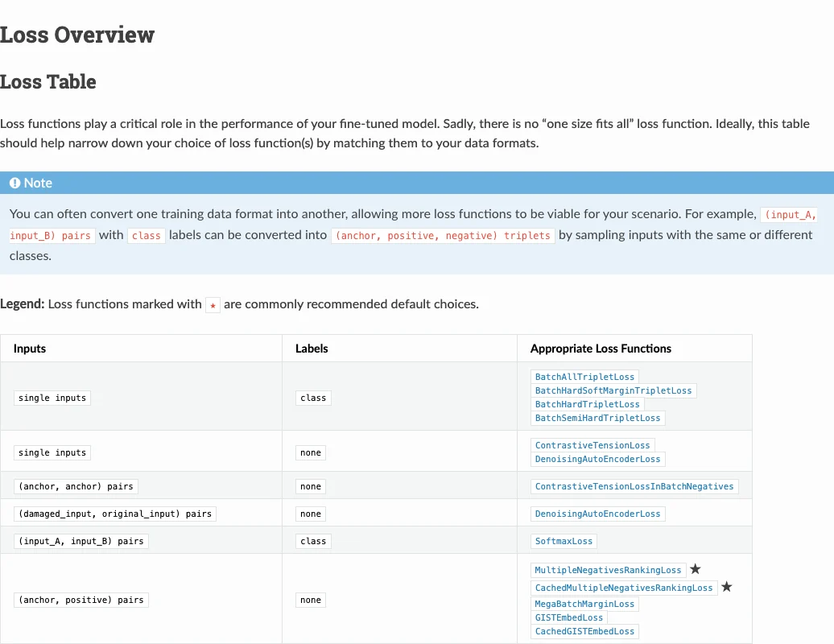Follow the MegaBatchMarginLoss link
Image resolution: width=834 pixels, height=644 pixels.
[x=584, y=604]
